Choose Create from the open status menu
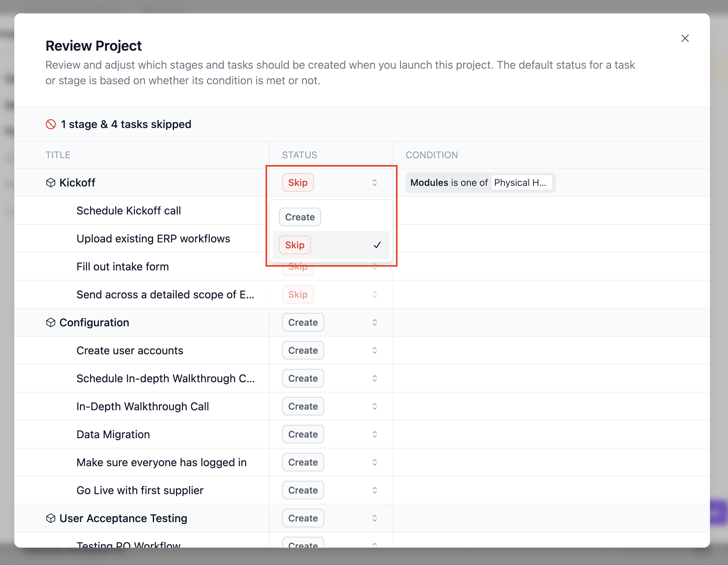Screen dimensions: 728x565 click(300, 217)
